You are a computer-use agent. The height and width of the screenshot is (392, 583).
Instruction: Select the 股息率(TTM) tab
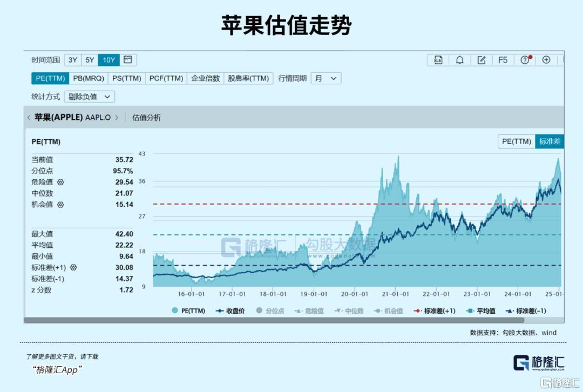point(248,78)
